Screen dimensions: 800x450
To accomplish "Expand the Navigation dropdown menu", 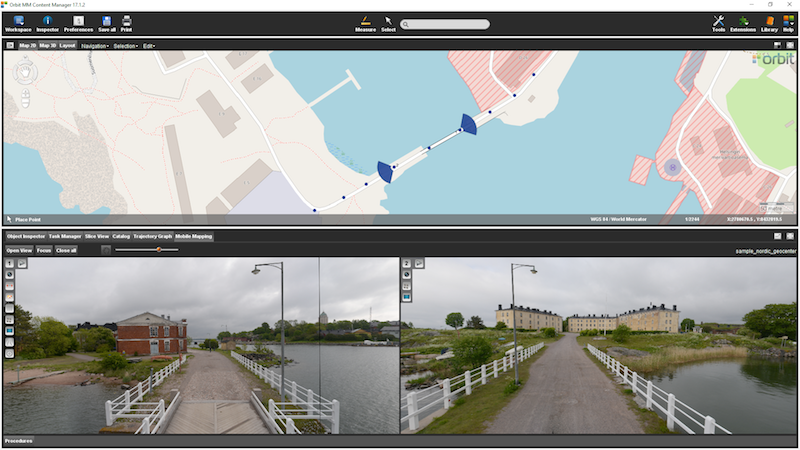I will pyautogui.click(x=95, y=45).
